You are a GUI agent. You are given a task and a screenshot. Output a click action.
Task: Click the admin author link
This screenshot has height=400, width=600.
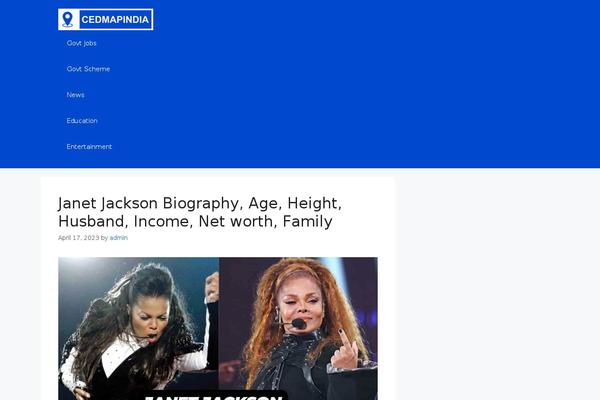[119, 238]
